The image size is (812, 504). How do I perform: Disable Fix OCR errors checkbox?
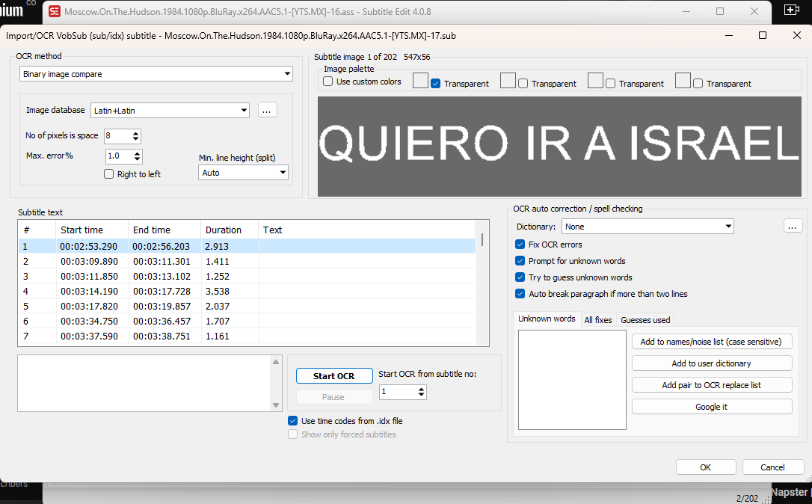[x=520, y=245]
